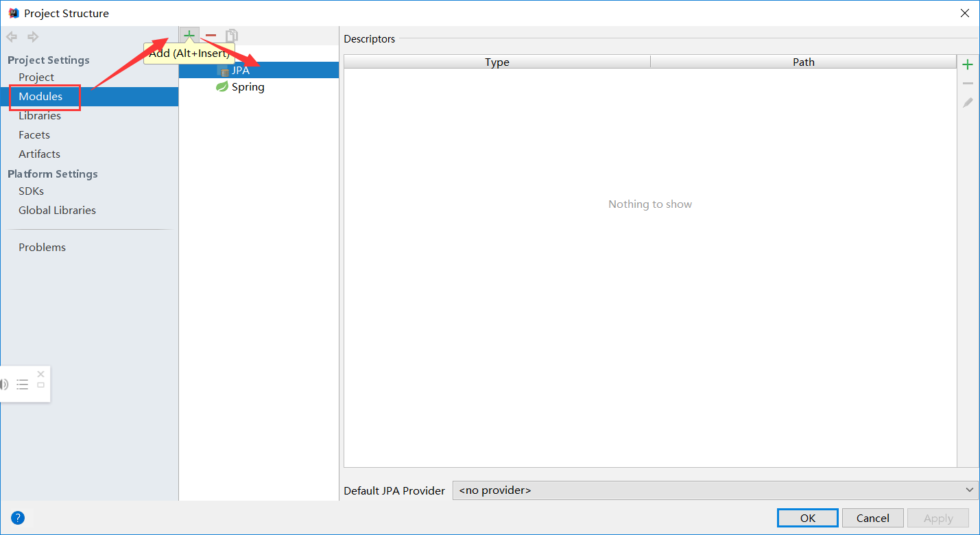Image resolution: width=980 pixels, height=535 pixels.
Task: Click the small square icon on the floating widget
Action: tap(41, 385)
